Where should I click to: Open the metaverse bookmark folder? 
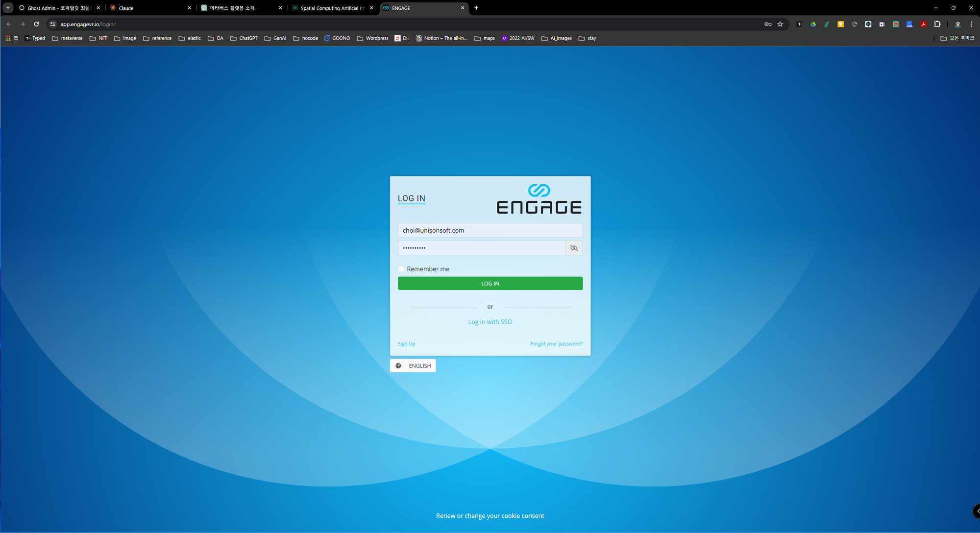[67, 38]
